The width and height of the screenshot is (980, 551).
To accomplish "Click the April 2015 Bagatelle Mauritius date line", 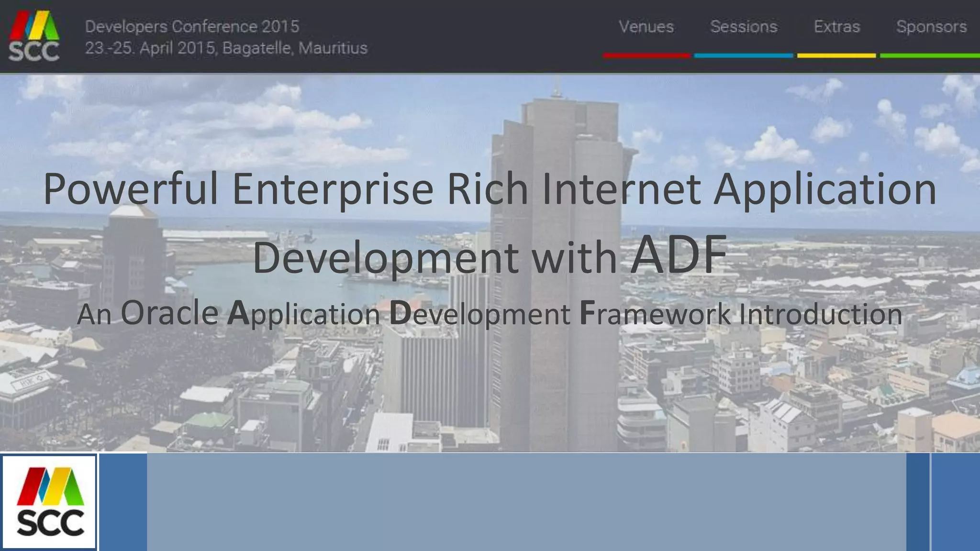I will click(226, 48).
